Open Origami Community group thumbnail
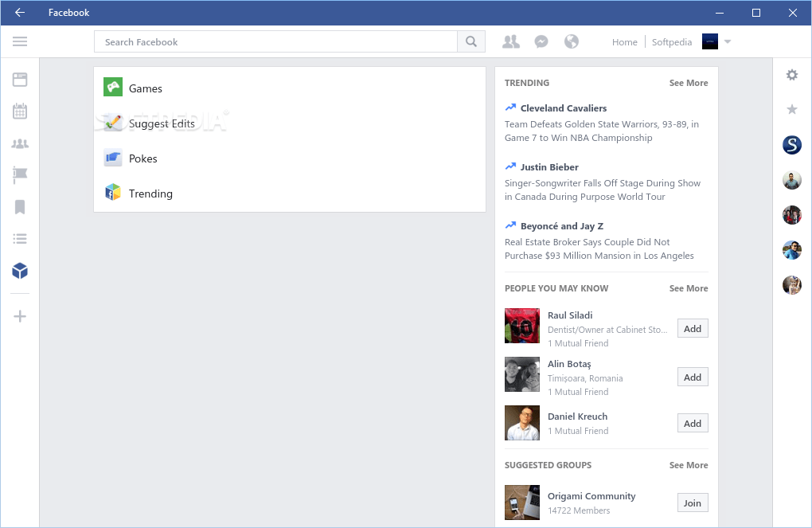 click(x=522, y=502)
